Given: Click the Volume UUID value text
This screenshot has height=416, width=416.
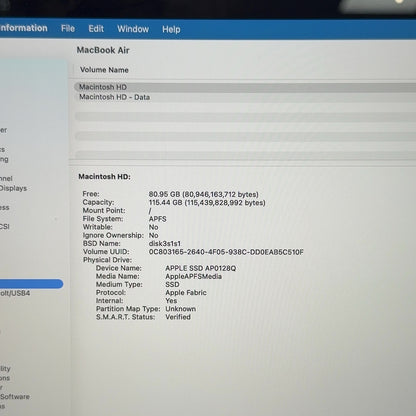Looking at the screenshot, I should pyautogui.click(x=226, y=252).
